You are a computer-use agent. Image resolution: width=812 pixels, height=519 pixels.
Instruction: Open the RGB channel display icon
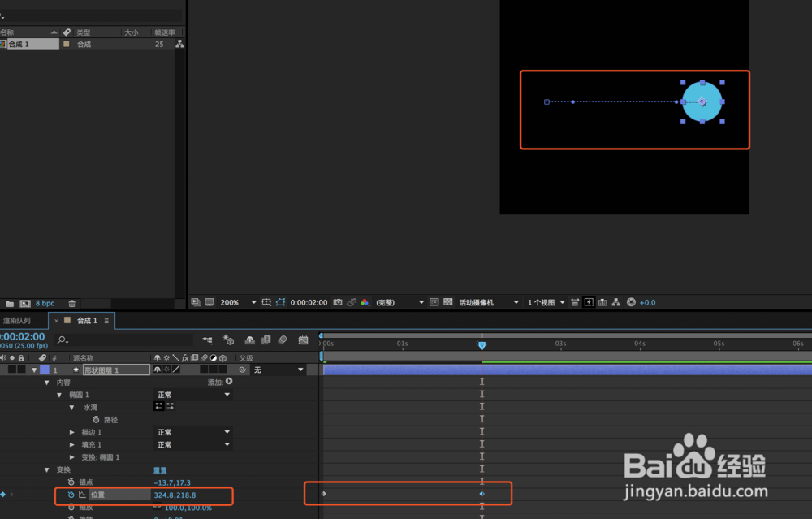point(365,302)
